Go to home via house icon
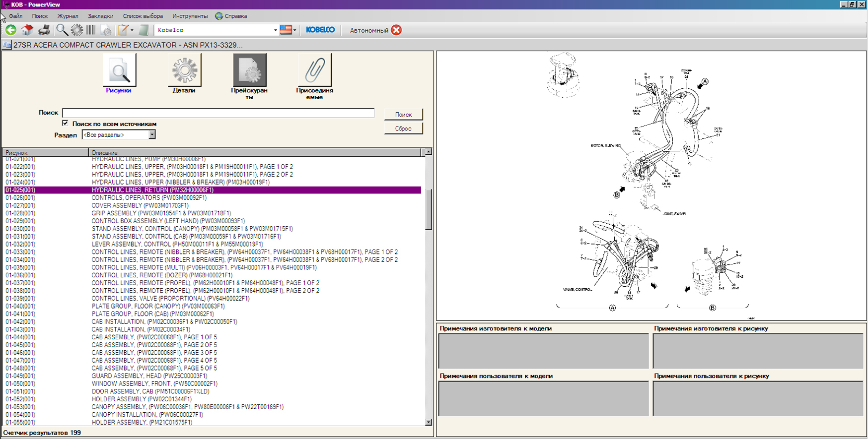Image resolution: width=868 pixels, height=439 pixels. 27,30
